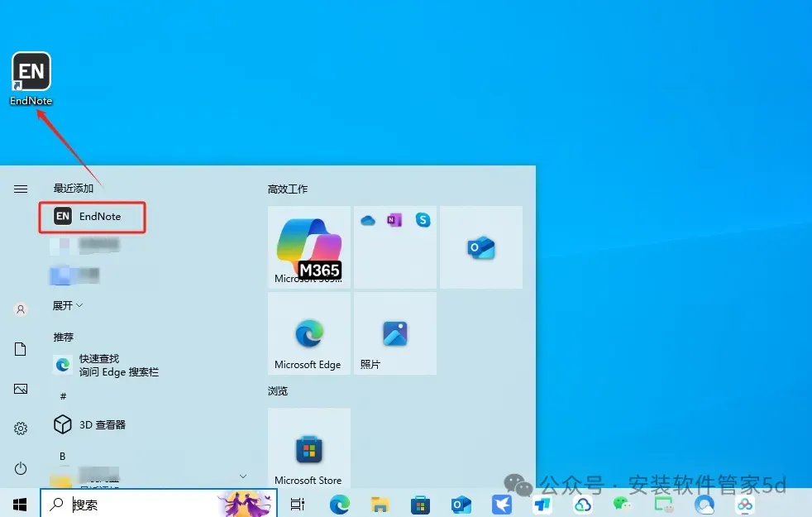
Task: Expand the folder chevron under letter B
Action: 243,476
